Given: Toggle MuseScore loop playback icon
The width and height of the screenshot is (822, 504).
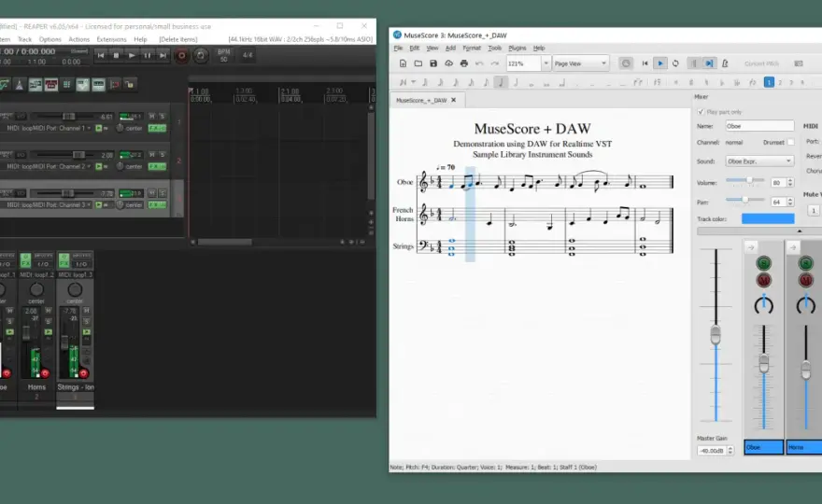Looking at the screenshot, I should click(675, 63).
